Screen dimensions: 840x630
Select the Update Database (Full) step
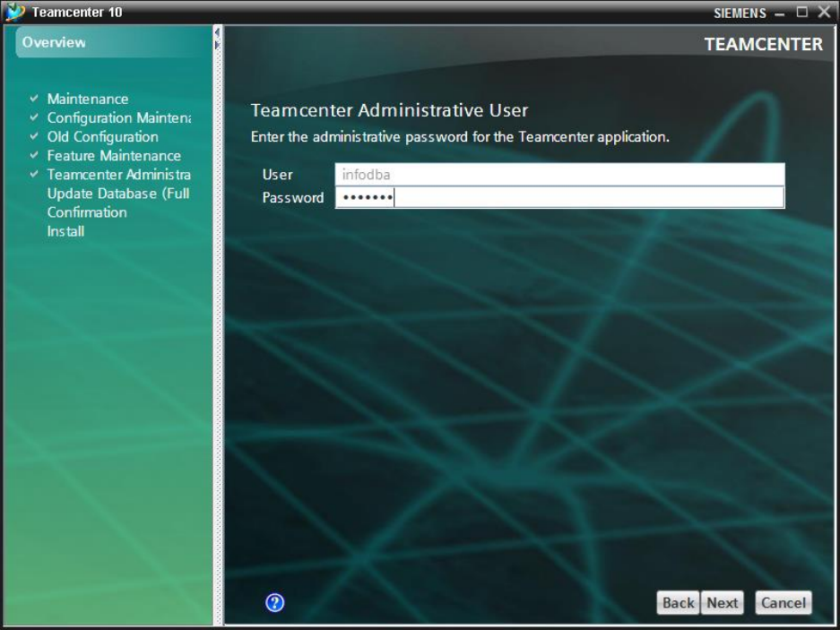(118, 194)
